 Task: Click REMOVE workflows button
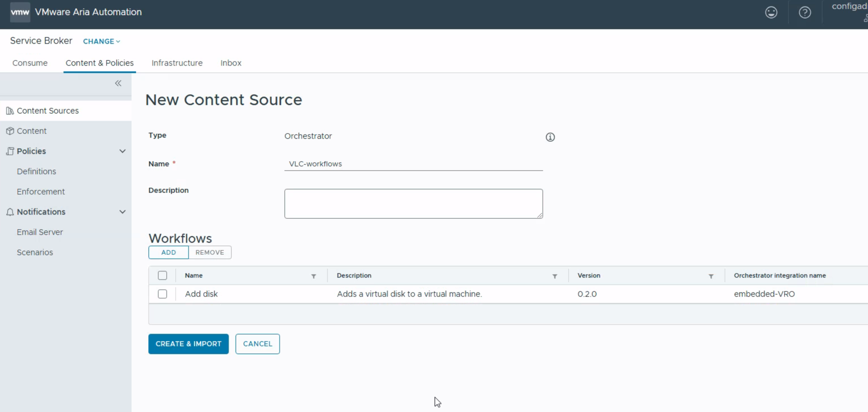tap(210, 252)
